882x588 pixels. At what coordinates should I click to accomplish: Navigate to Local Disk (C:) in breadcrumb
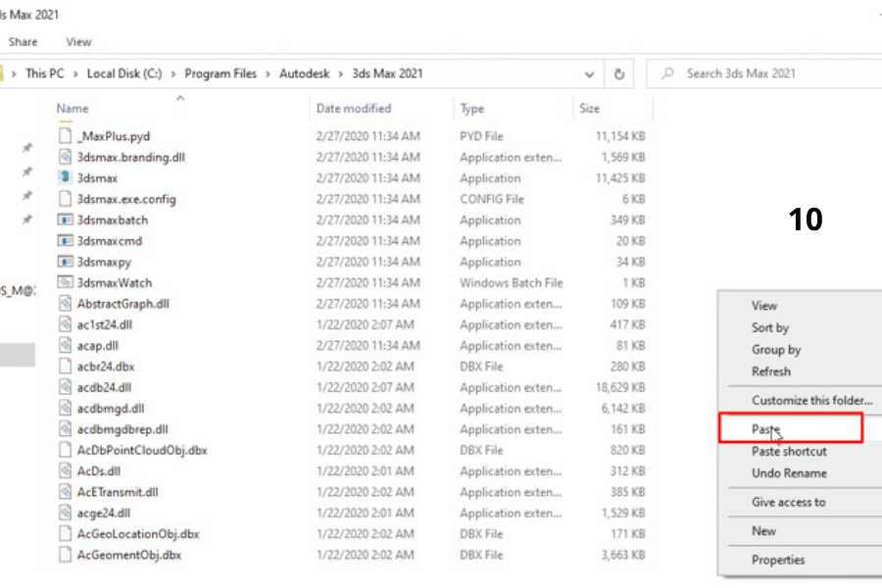124,73
